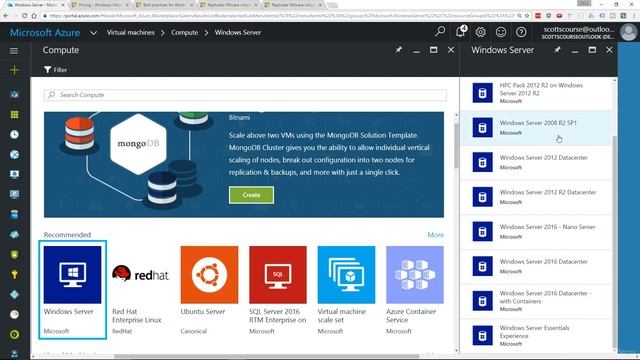Select SQL Server 2016 RTM Enterprise tile
Screen dimensions: 640x360
[x=278, y=290]
